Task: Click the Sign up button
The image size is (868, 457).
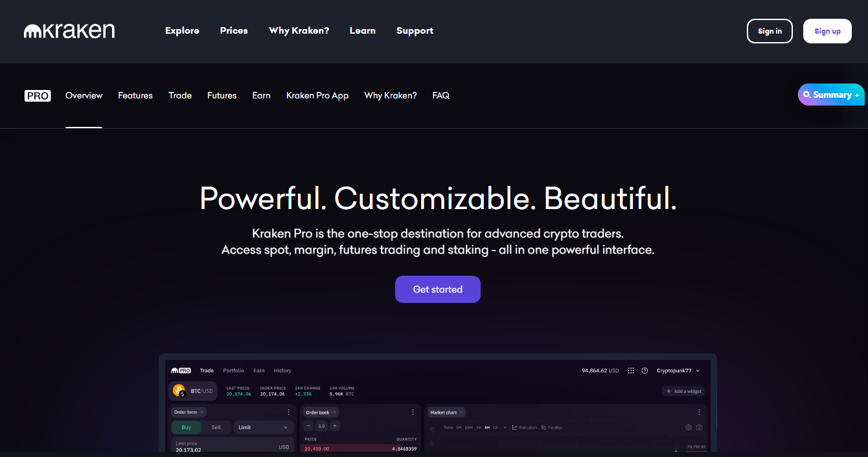Action: (x=827, y=31)
